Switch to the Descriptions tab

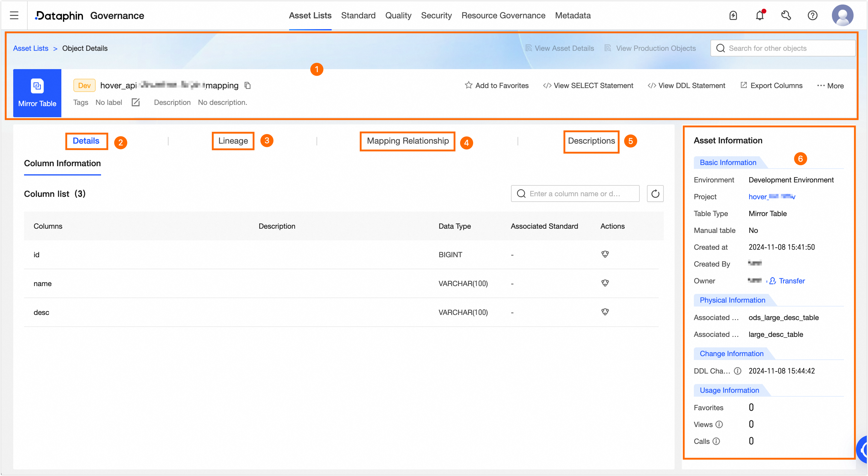click(x=591, y=141)
